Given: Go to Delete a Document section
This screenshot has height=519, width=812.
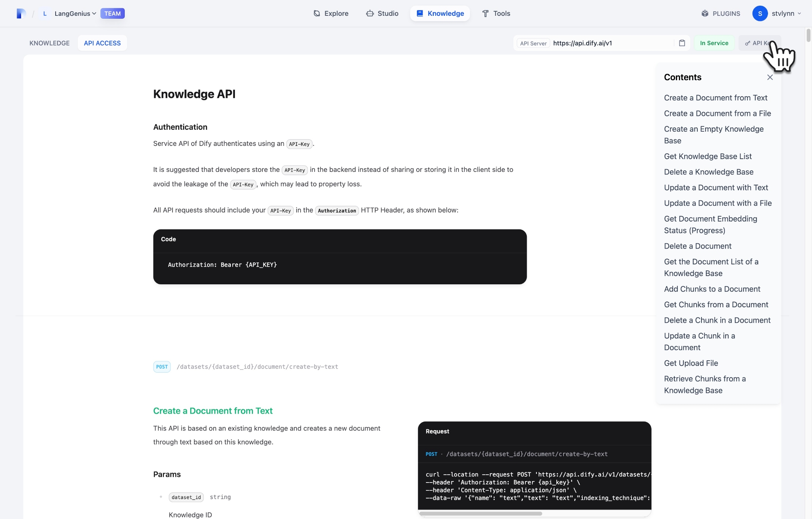Looking at the screenshot, I should (x=697, y=246).
